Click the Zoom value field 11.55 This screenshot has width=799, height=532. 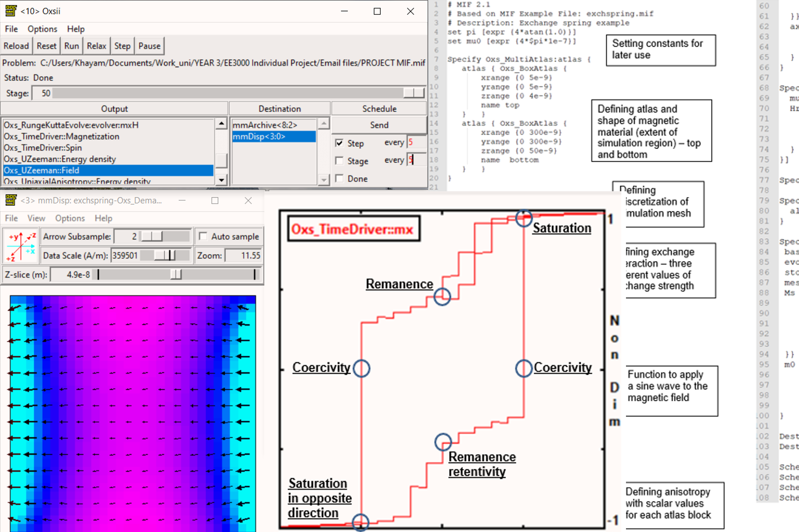pos(243,255)
